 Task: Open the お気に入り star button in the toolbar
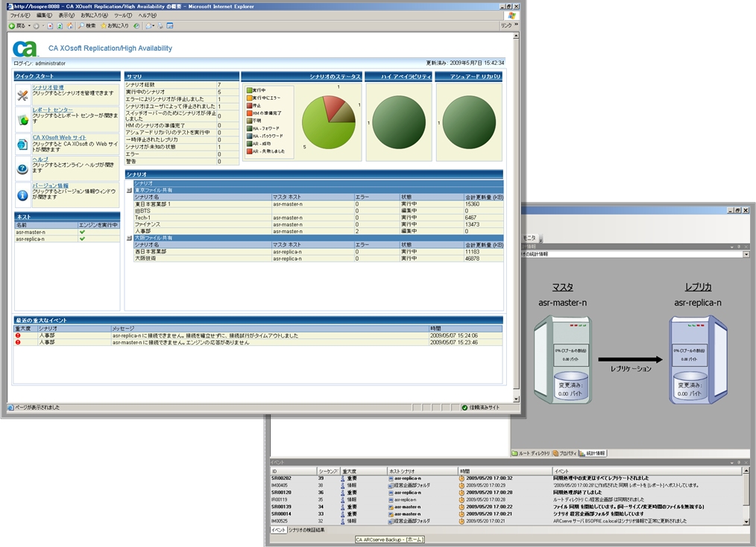click(x=115, y=26)
